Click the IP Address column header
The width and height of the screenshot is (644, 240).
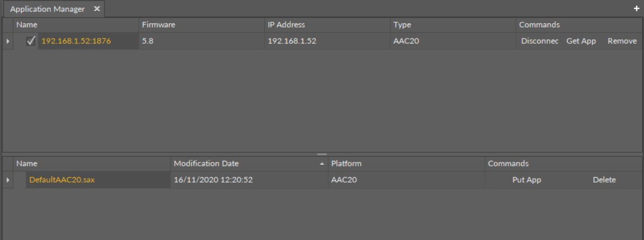[286, 25]
